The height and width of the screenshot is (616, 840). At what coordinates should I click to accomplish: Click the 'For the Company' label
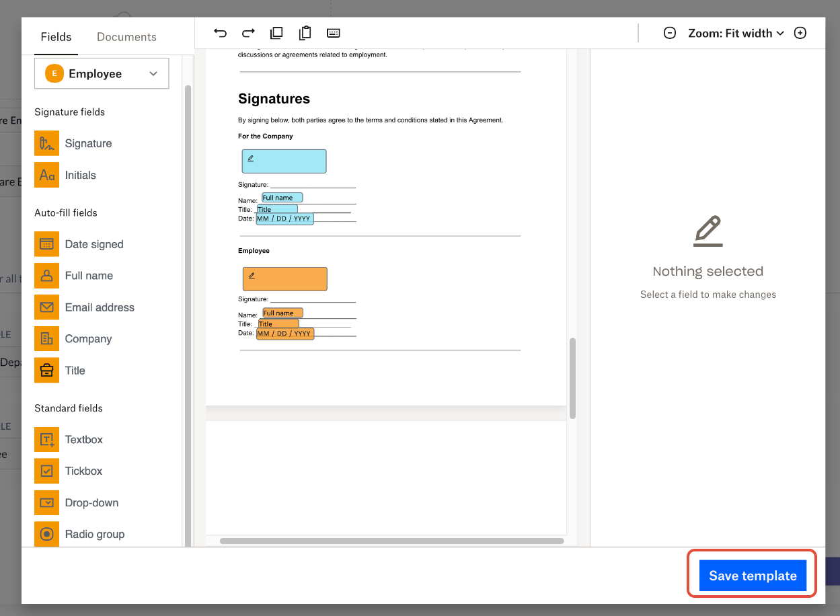(x=266, y=137)
